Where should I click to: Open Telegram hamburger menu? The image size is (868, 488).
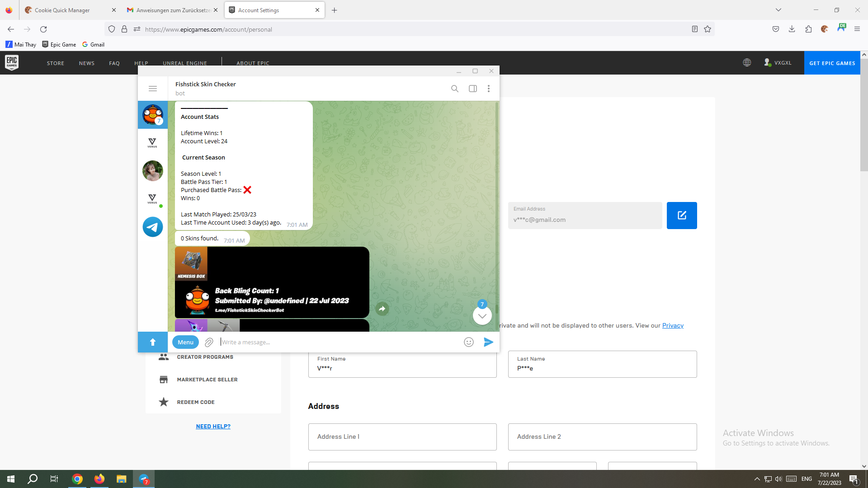pyautogui.click(x=153, y=89)
